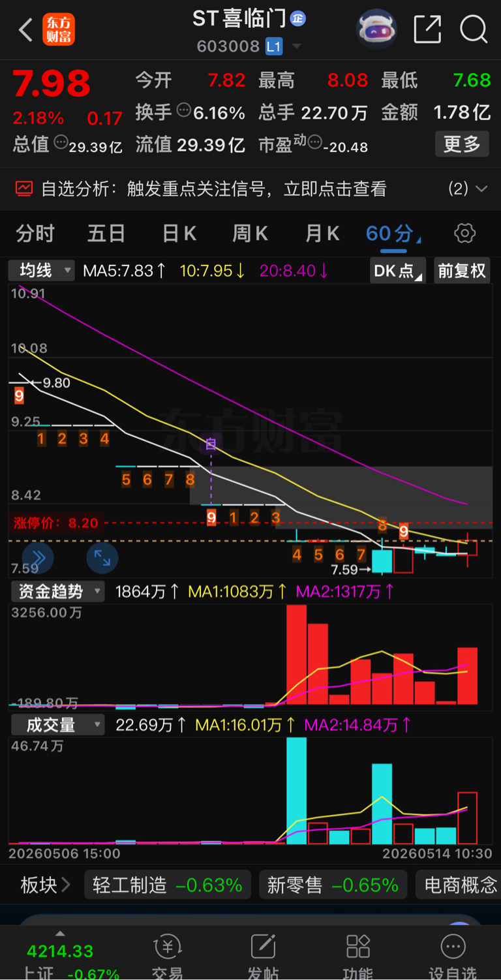The height and width of the screenshot is (980, 501).
Task: Expand the 板块 sector list
Action: coord(45,885)
